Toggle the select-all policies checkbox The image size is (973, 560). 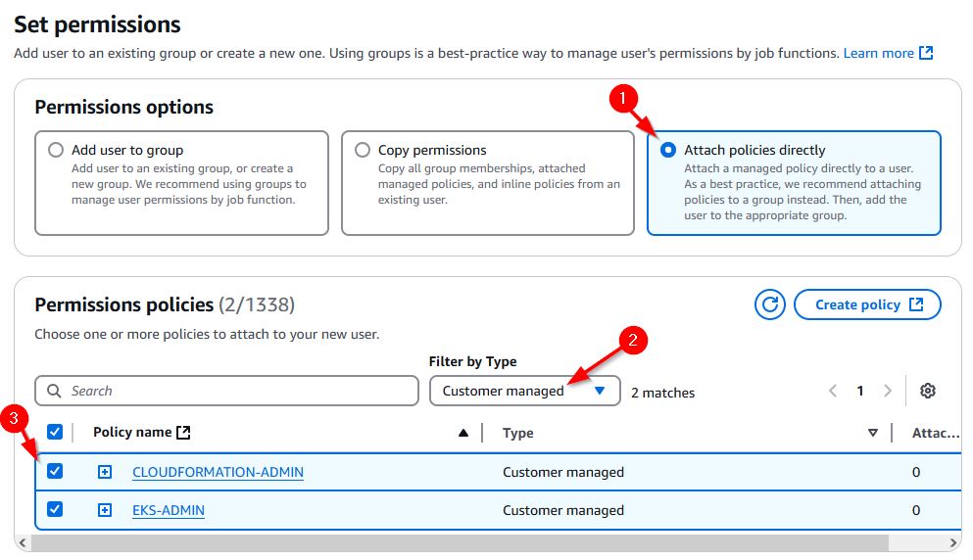(55, 432)
